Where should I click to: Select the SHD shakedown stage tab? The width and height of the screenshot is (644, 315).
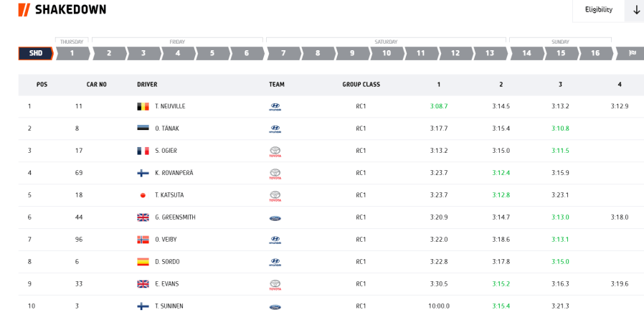click(36, 53)
